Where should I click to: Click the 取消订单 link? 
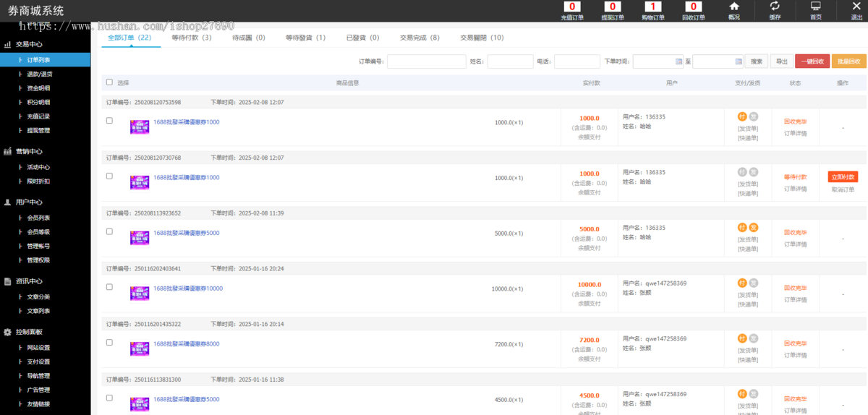843,189
